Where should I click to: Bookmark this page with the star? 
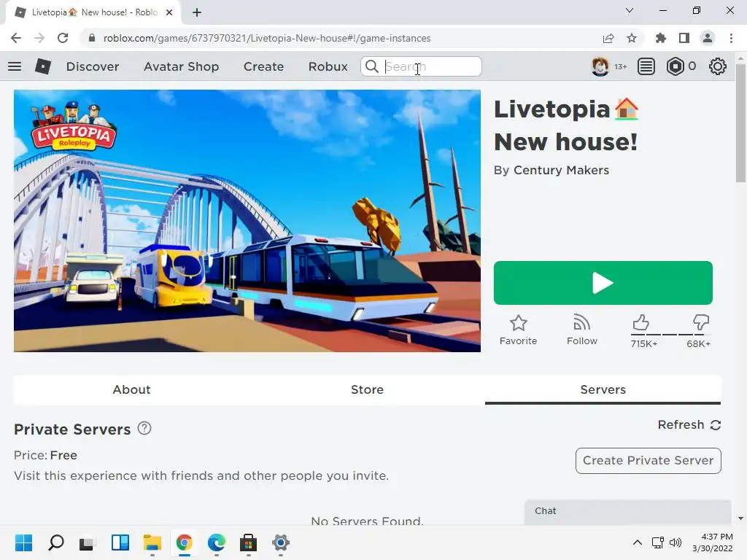632,38
